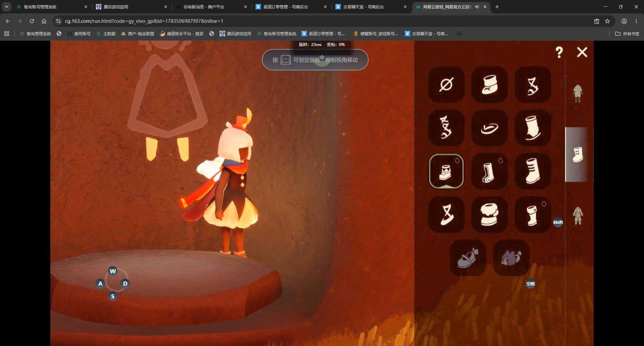
Task: Open the 商户-氪金联盟 bookmark
Action: tap(138, 34)
